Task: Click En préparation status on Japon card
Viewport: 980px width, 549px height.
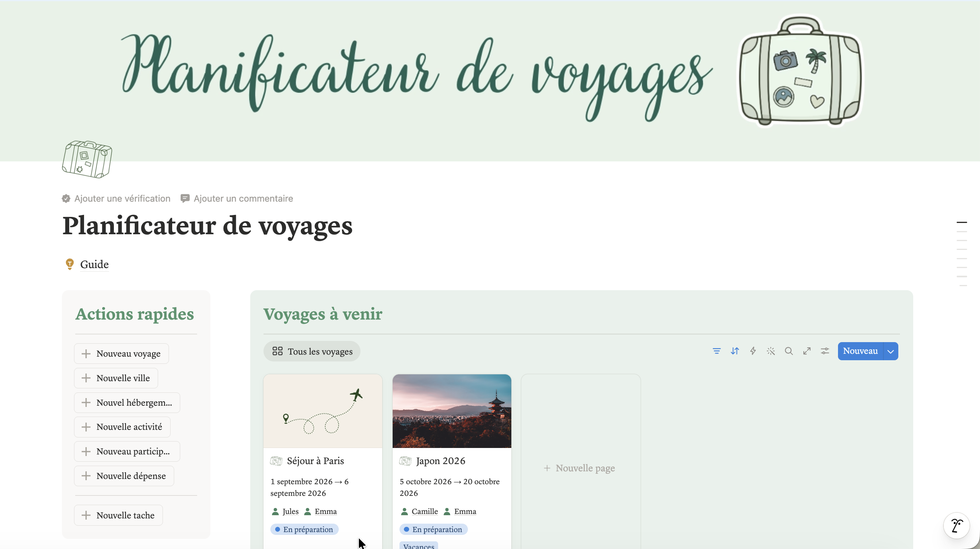Action: point(434,529)
